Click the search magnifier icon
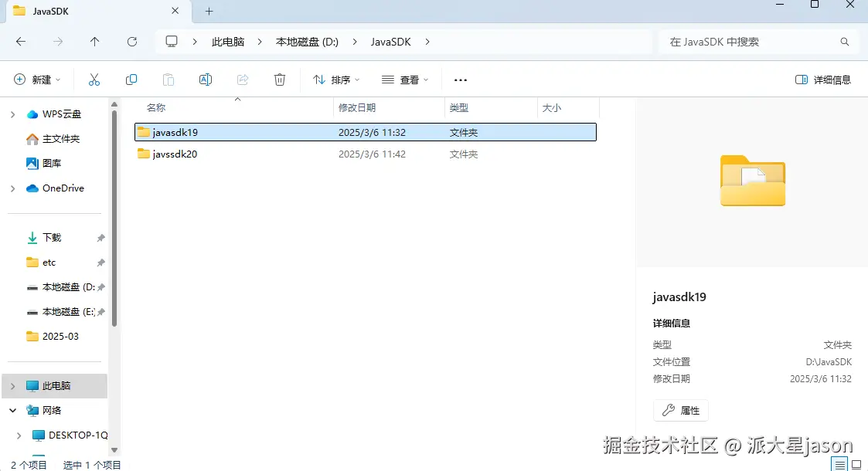868x471 pixels. coord(844,42)
